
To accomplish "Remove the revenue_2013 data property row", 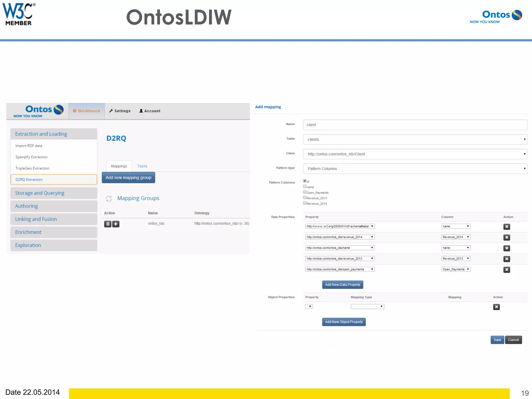I will pos(507,259).
